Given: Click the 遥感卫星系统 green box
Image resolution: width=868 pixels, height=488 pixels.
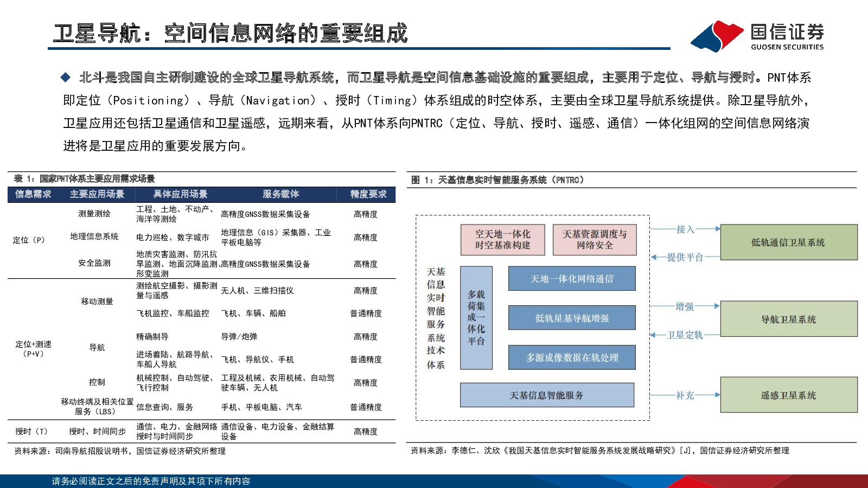Looking at the screenshot, I should pyautogui.click(x=789, y=395).
